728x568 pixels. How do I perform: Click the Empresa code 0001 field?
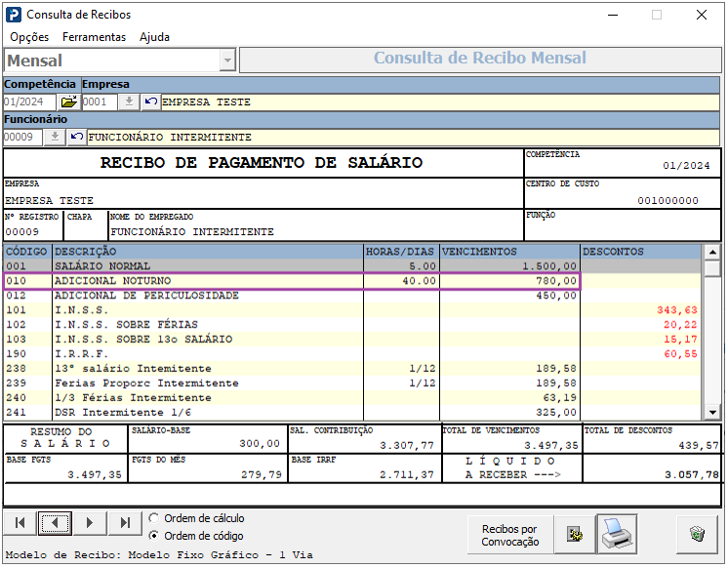[x=100, y=101]
